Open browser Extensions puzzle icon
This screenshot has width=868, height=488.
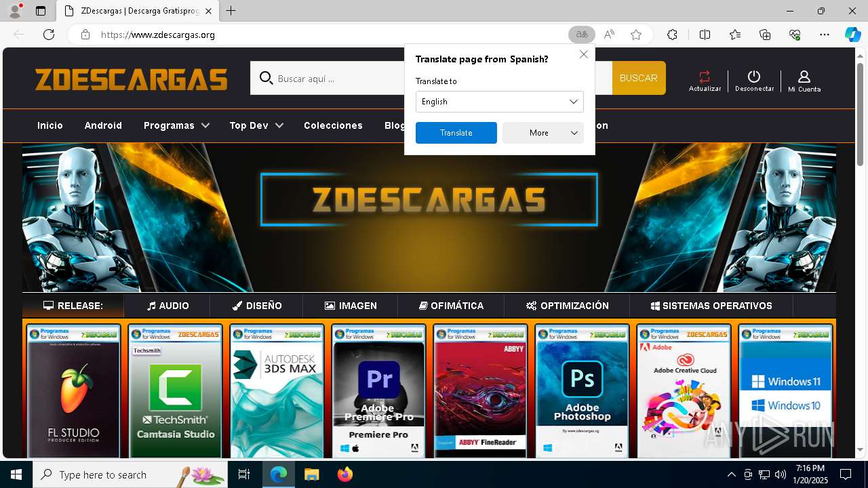click(672, 35)
